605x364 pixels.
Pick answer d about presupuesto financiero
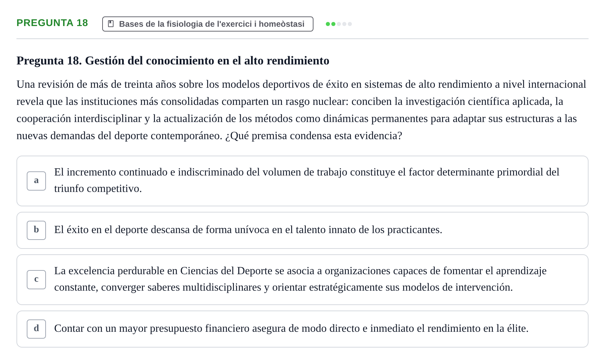[302, 329]
